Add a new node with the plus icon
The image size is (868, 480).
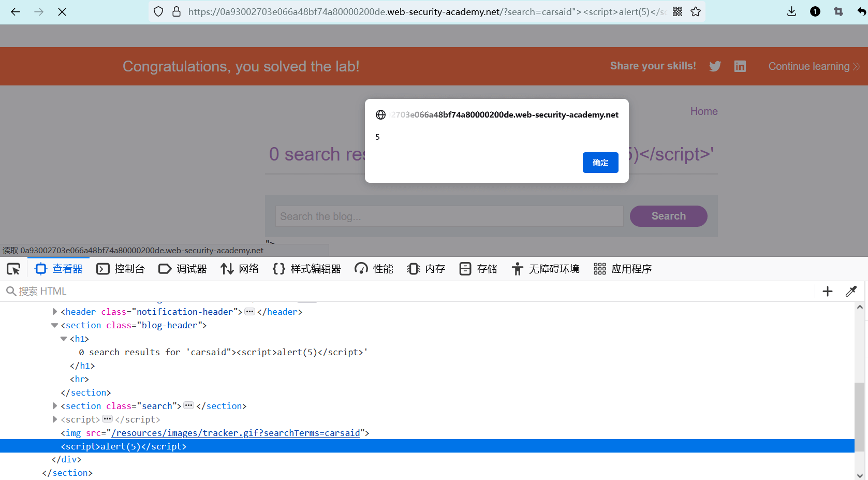pos(828,292)
